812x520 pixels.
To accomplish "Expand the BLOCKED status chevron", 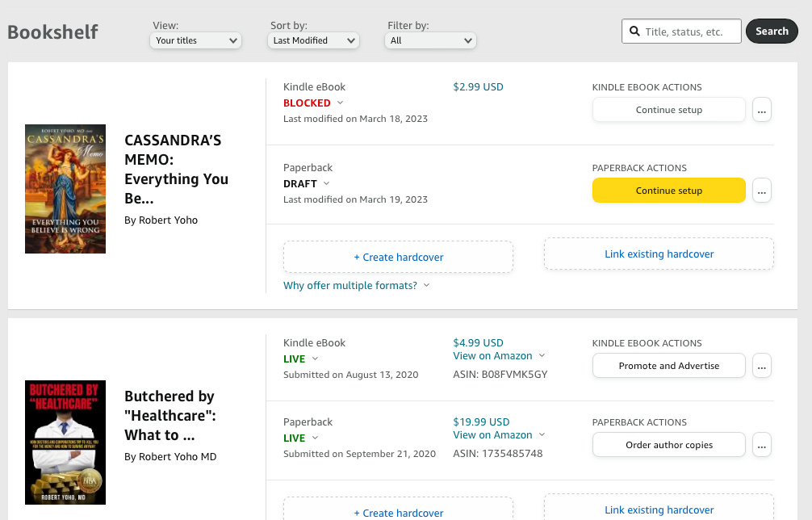I will click(340, 103).
